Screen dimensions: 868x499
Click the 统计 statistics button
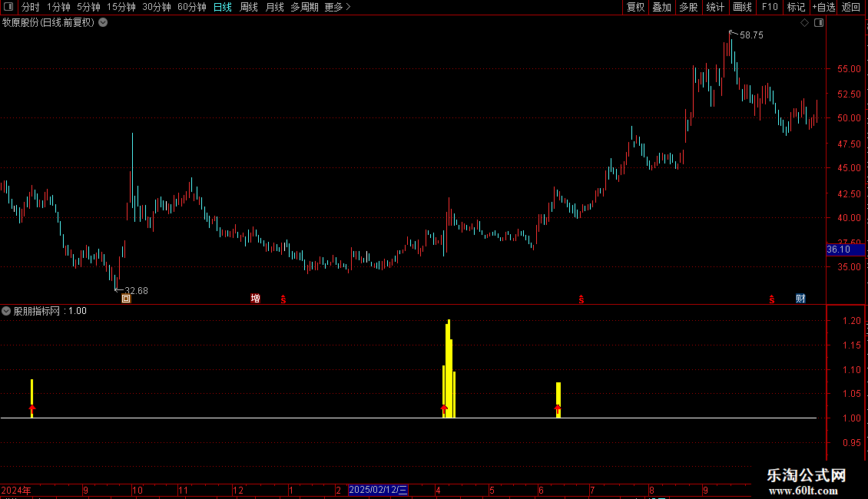click(x=715, y=7)
